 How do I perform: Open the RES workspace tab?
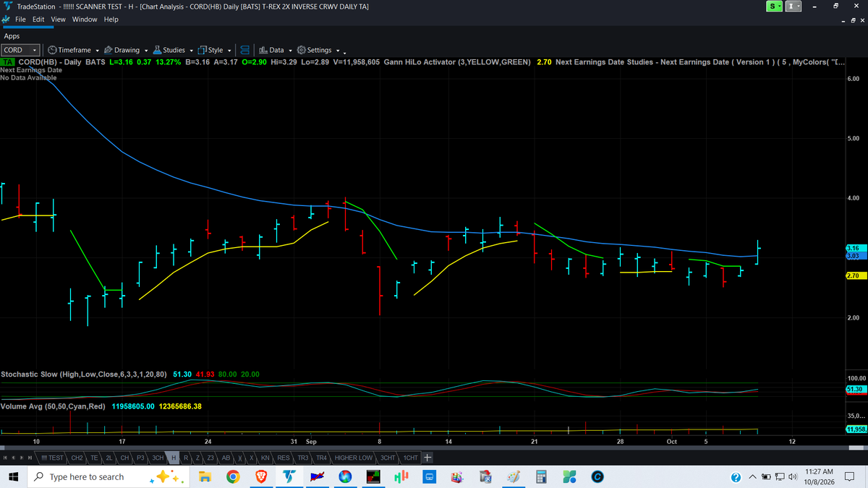tap(284, 458)
